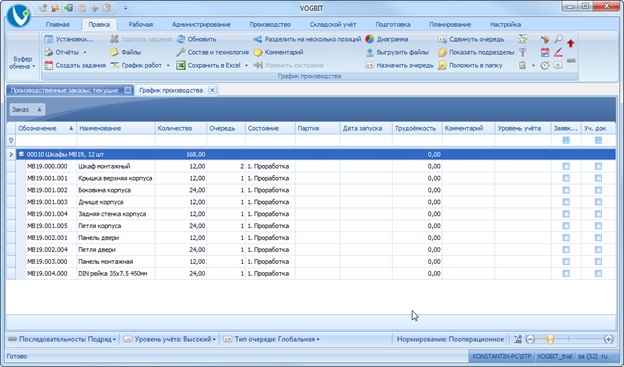The width and height of the screenshot is (624, 367).
Task: Toggle filter-row checkbox under 'Заявк...' column
Action: pyautogui.click(x=566, y=140)
